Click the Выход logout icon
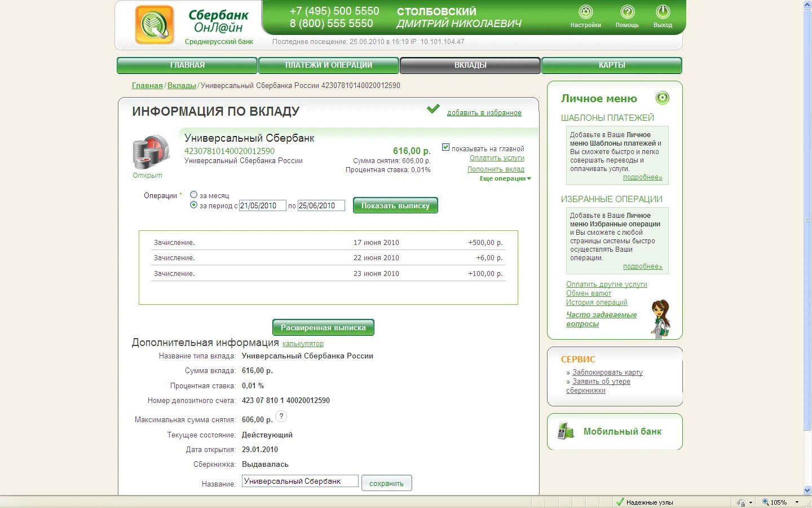Viewport: 812px width, 508px height. click(663, 12)
